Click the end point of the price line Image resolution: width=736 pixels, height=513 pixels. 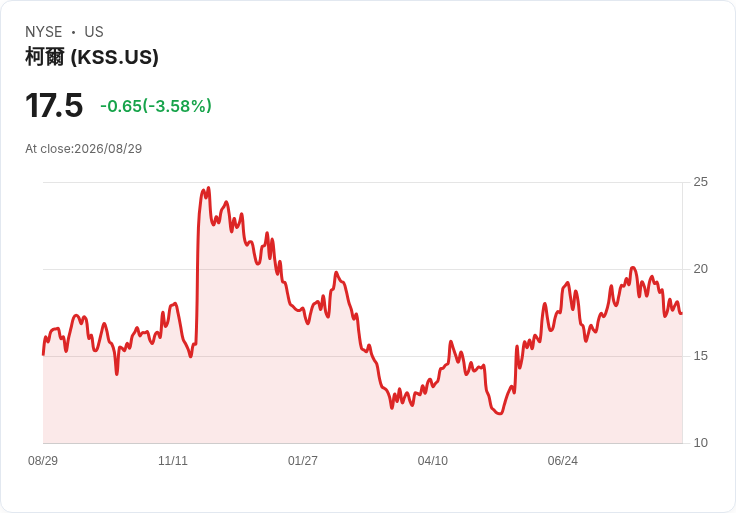click(x=681, y=313)
